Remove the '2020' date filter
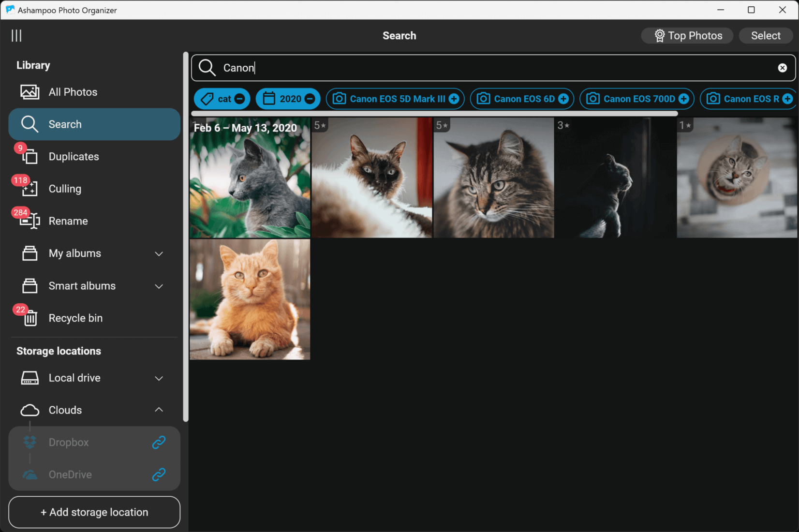799x532 pixels. click(310, 99)
